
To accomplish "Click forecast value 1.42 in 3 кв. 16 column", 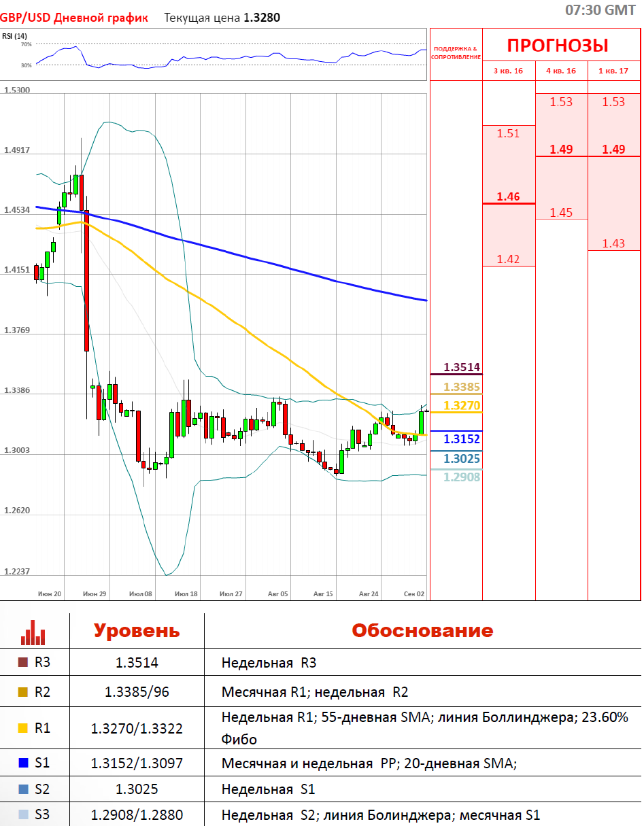I will (508, 259).
